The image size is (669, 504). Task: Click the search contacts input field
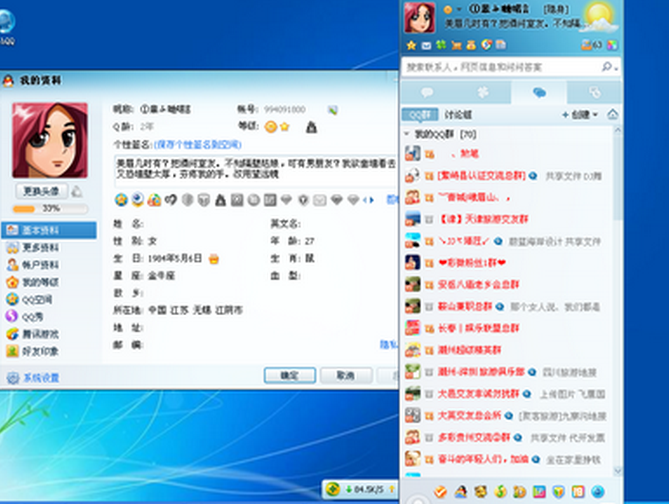501,67
